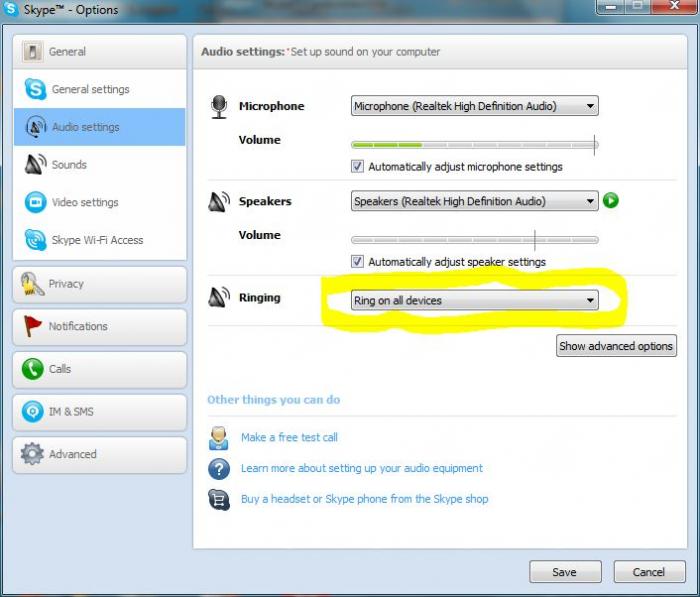The height and width of the screenshot is (597, 700).
Task: Open Skype Wi-Fi Access settings
Action: pyautogui.click(x=100, y=240)
